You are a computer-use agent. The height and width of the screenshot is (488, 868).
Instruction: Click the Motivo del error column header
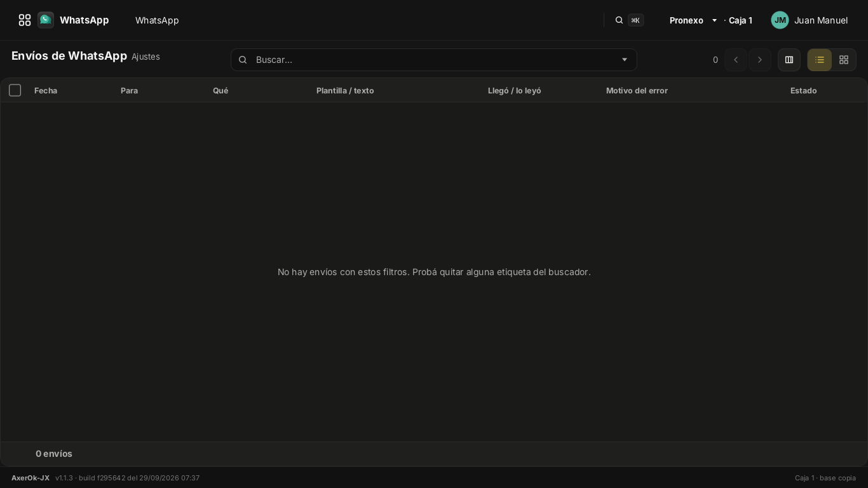pyautogui.click(x=637, y=91)
